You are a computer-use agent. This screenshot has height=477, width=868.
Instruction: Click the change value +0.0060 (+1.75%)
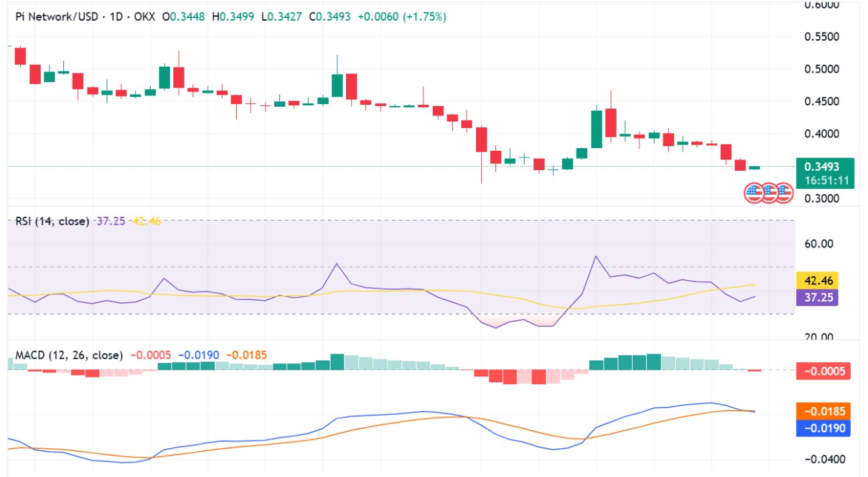(402, 17)
